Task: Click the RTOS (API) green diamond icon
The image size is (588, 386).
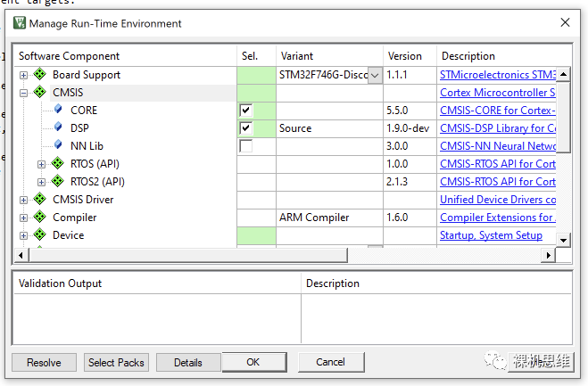Action: (x=58, y=163)
